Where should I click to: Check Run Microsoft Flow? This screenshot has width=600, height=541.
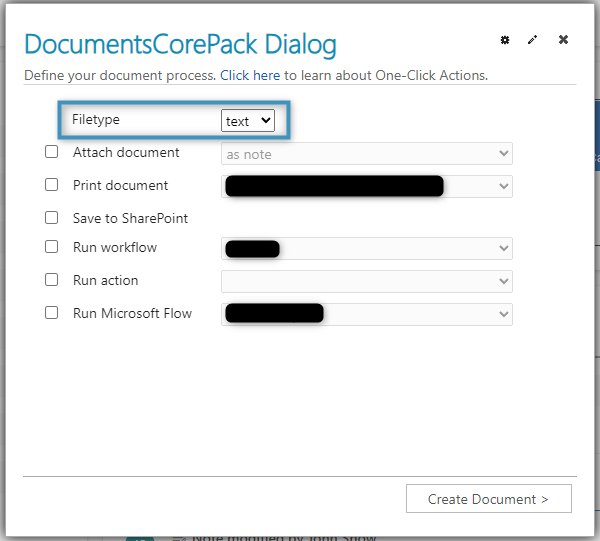point(51,313)
